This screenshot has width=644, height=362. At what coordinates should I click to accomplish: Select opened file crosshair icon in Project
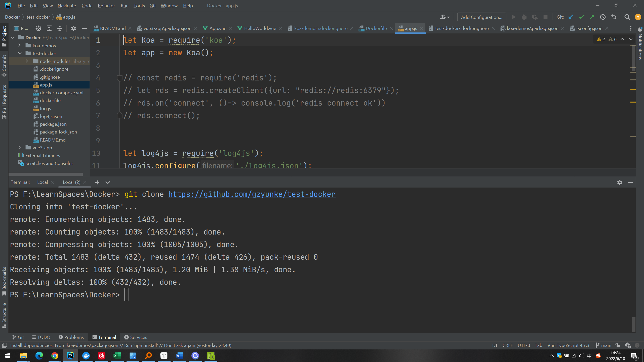pos(38,28)
